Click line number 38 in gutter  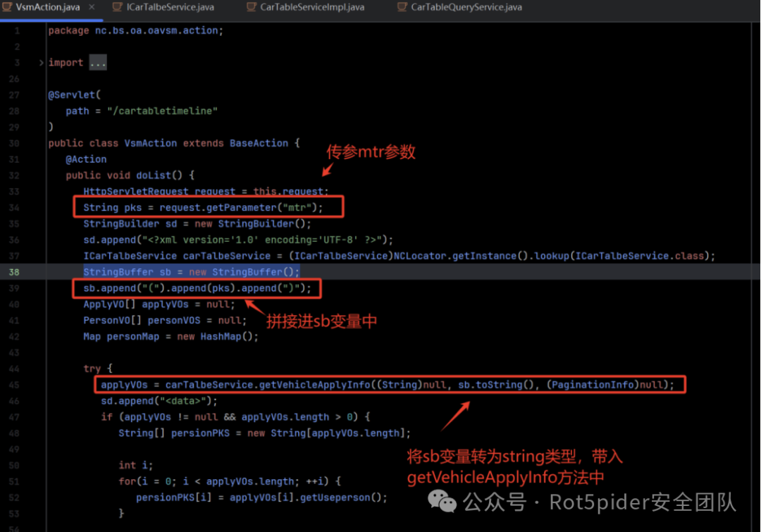[x=14, y=272]
